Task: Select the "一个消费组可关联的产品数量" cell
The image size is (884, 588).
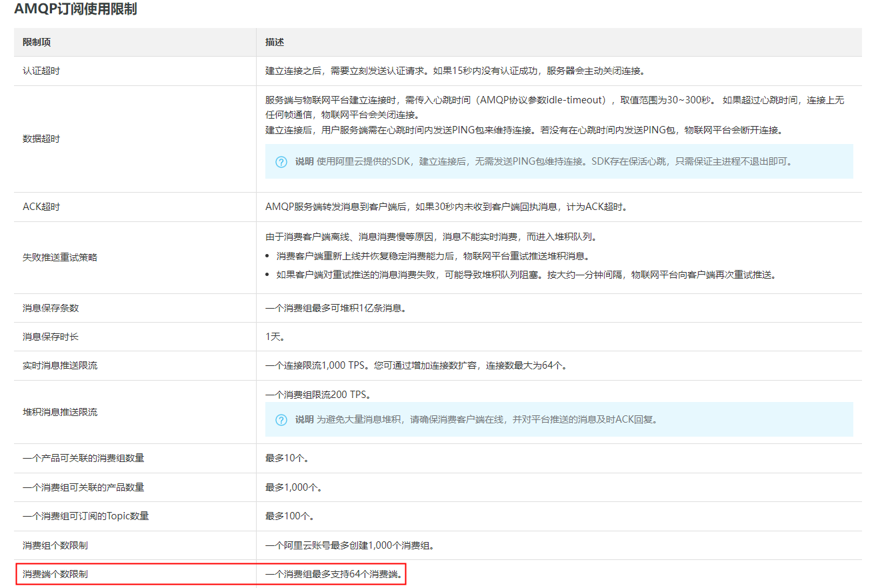Action: pos(135,487)
